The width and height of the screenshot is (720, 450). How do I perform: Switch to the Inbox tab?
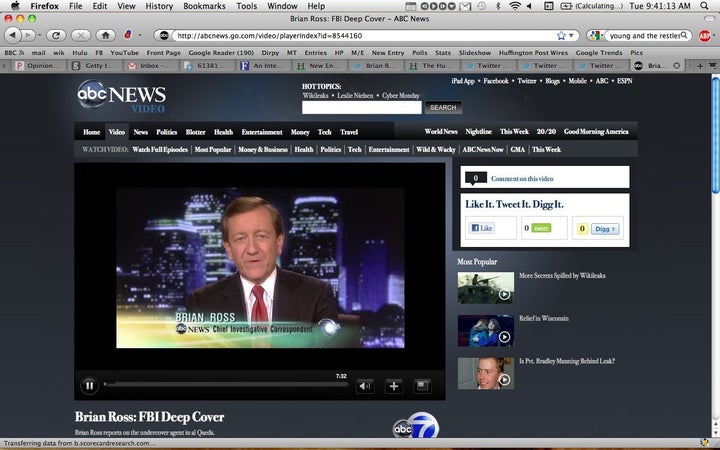tap(149, 66)
